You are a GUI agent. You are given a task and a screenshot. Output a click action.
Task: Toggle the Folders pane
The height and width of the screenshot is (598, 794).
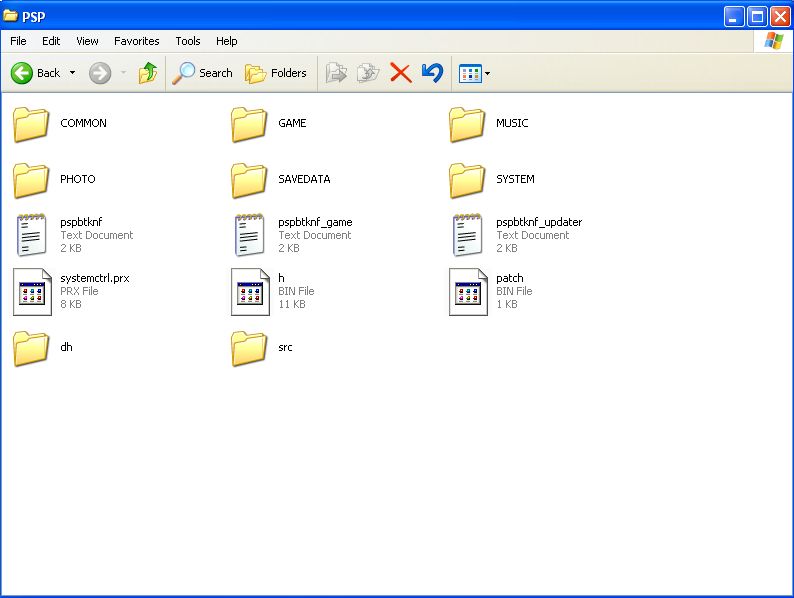276,73
